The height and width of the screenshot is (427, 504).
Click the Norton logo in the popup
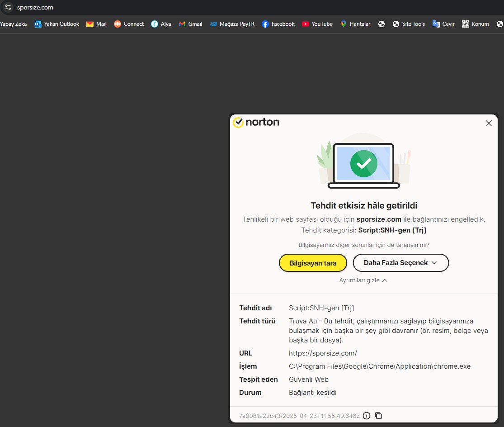point(256,122)
